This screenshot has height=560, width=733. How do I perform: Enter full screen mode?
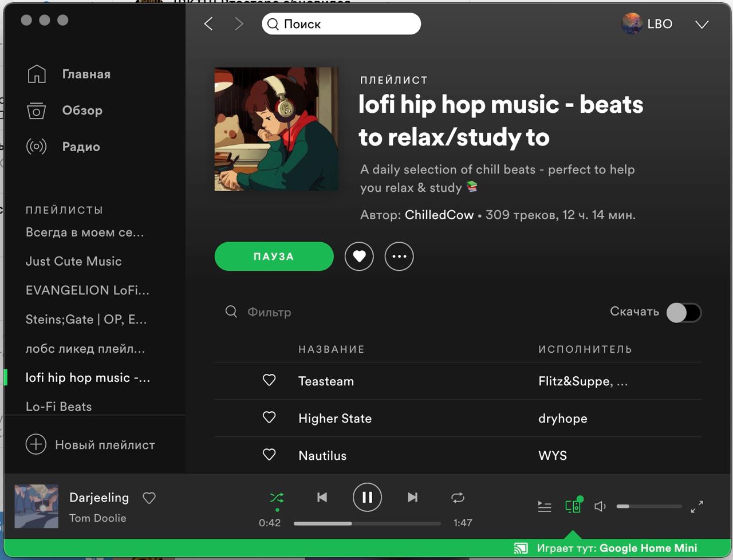(x=697, y=507)
